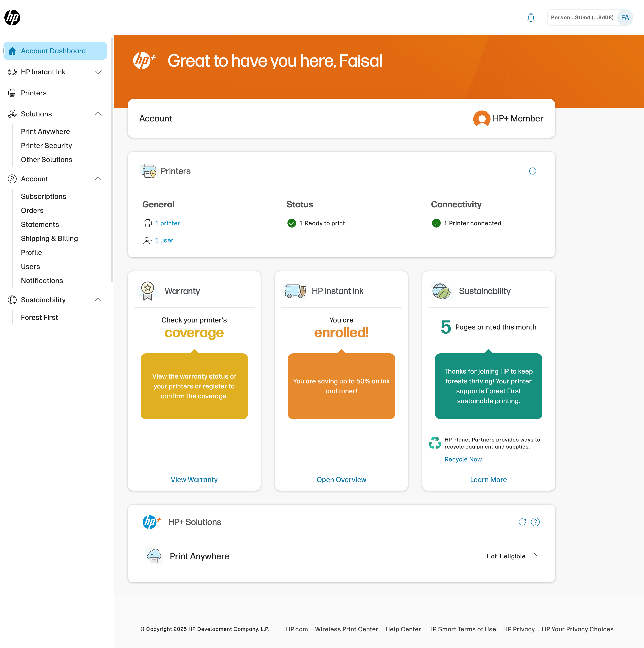Screen dimensions: 644x648
Task: Click the printer icon beside 1 printer
Action: pos(147,223)
